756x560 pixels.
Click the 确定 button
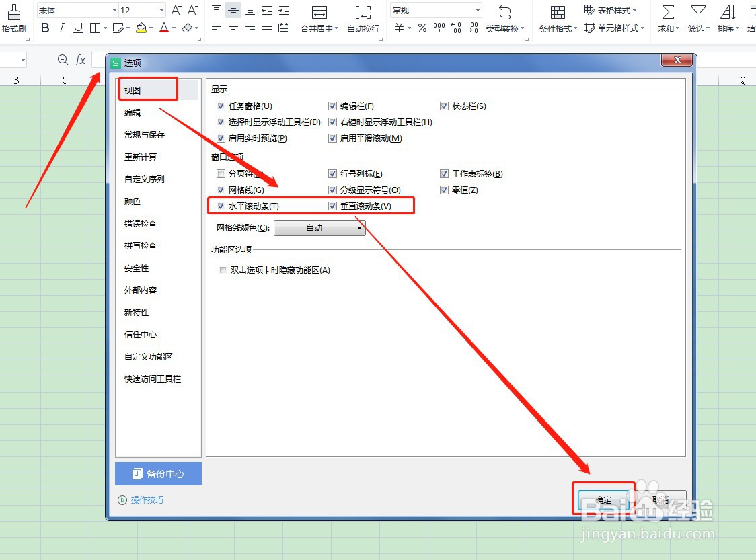[x=603, y=499]
